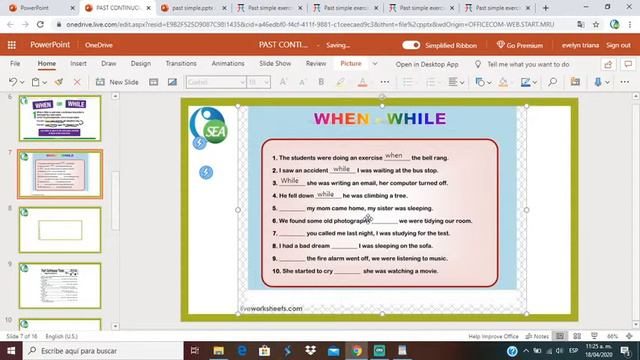Click the red Font Color icon
Screen dimensions: 640x360
(362, 82)
